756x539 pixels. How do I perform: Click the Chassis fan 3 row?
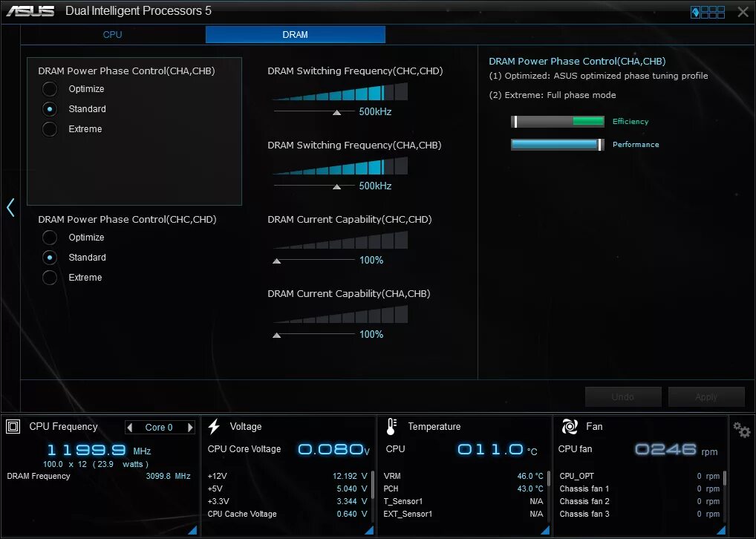click(639, 514)
